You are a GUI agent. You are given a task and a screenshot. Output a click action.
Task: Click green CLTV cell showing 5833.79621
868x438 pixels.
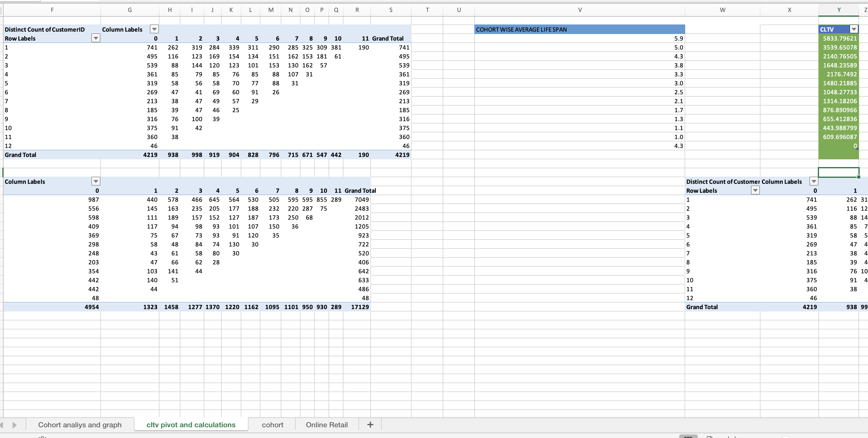coord(838,38)
